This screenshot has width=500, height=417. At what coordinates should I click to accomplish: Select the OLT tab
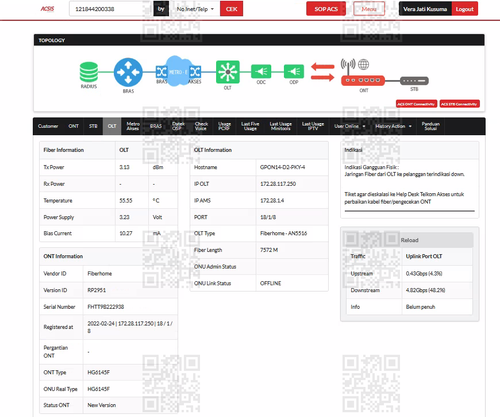pyautogui.click(x=112, y=126)
